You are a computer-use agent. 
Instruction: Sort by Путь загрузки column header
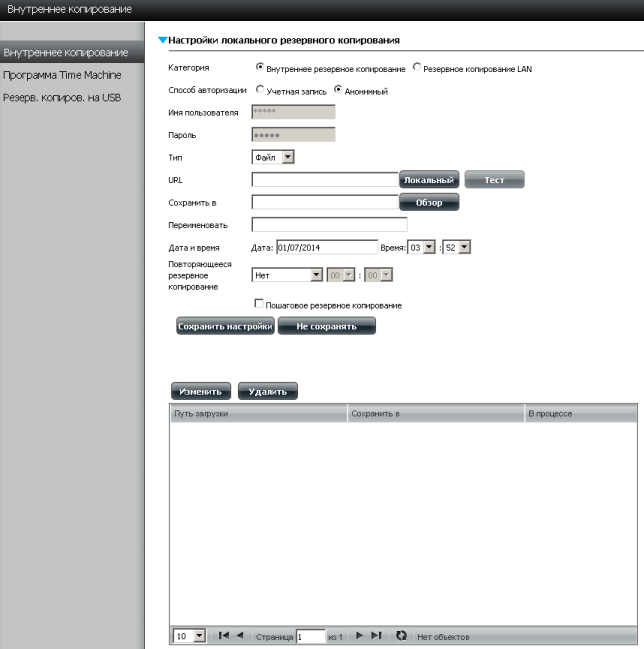pos(258,413)
